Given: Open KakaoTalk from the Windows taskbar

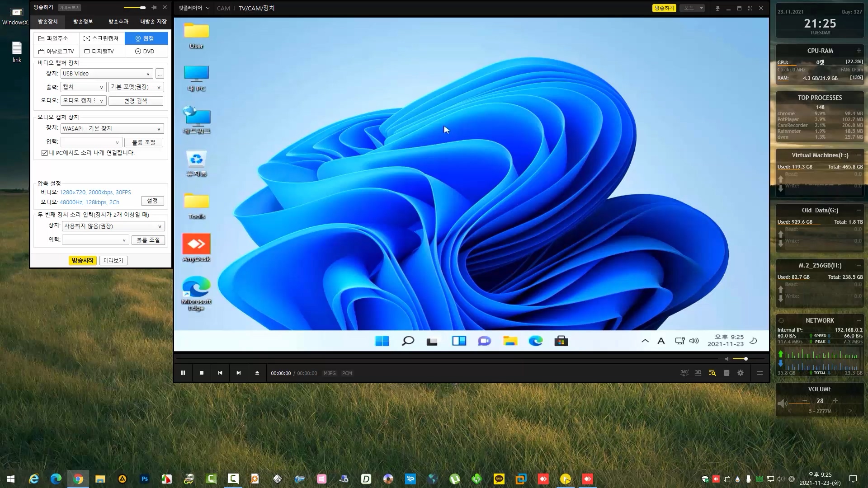Looking at the screenshot, I should click(499, 479).
